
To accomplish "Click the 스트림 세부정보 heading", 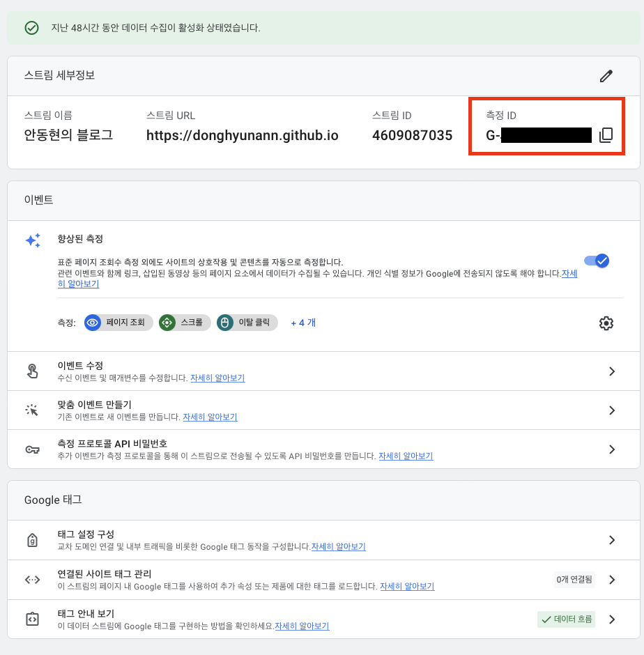I will pos(60,75).
